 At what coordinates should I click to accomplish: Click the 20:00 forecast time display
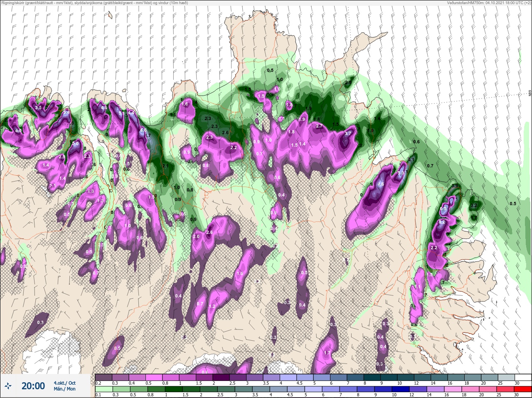coord(33,386)
